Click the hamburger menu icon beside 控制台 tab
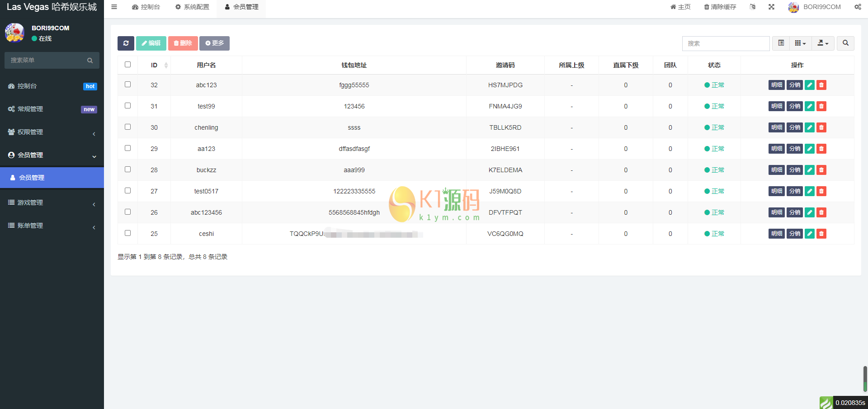The image size is (868, 409). pos(114,7)
